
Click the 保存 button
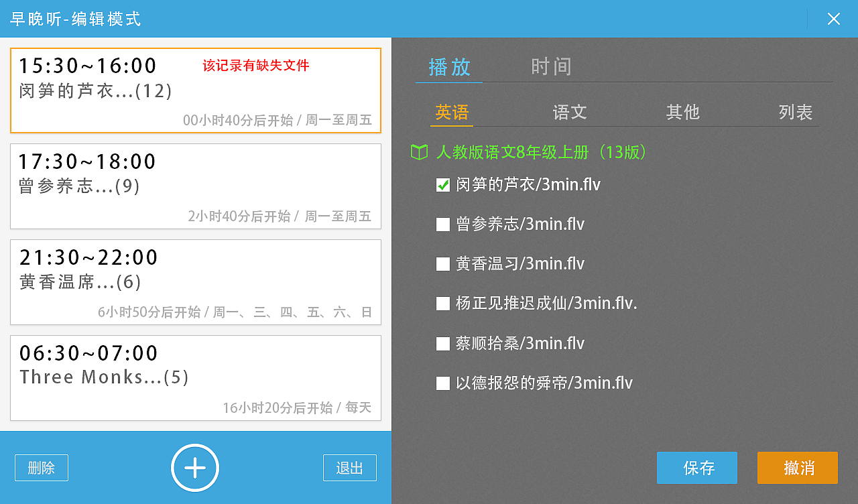pos(697,468)
